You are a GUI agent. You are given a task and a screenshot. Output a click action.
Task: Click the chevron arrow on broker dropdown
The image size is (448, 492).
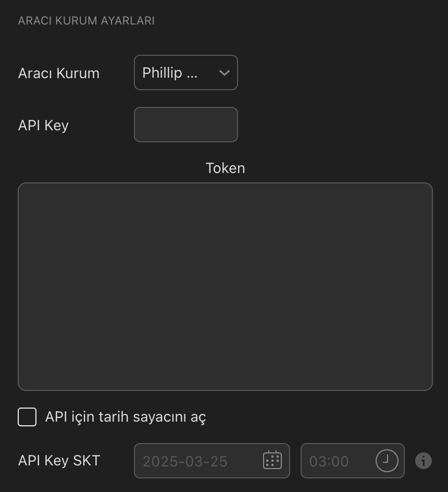coord(225,73)
